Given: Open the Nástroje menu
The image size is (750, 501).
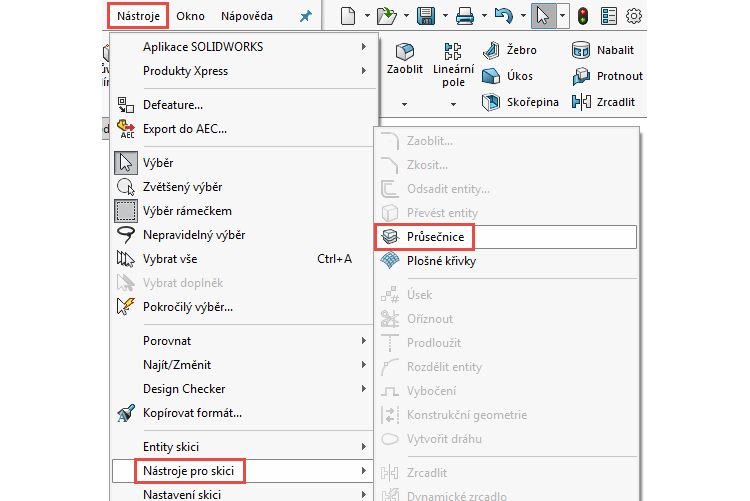Looking at the screenshot, I should [138, 16].
